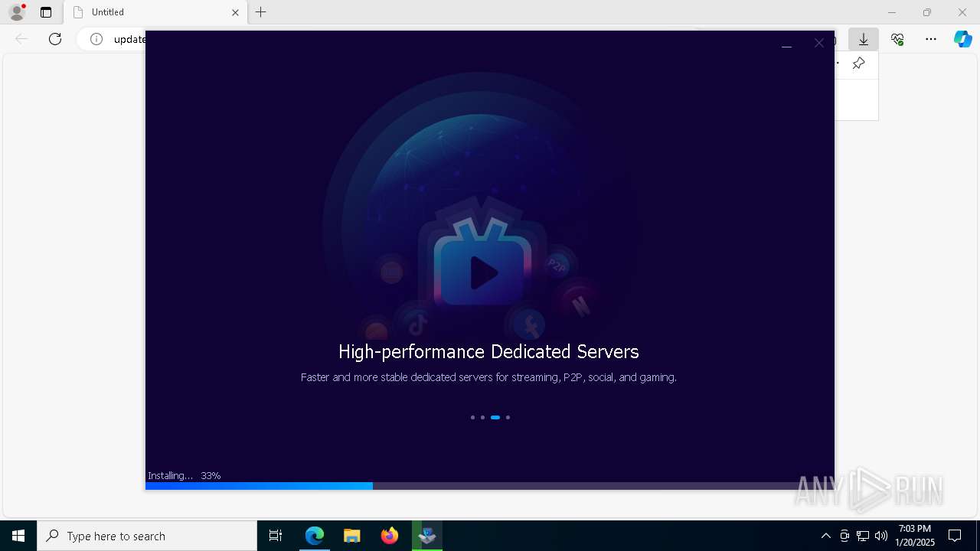Open the Edge Downloads button
Image resolution: width=980 pixels, height=551 pixels.
point(864,39)
